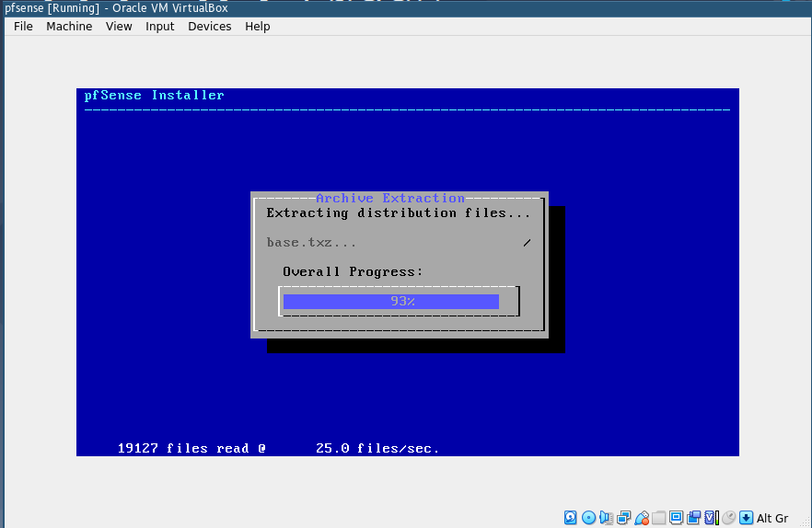The height and width of the screenshot is (528, 812).
Task: Click the pfsense VirtualBox window title bar
Action: point(406,8)
